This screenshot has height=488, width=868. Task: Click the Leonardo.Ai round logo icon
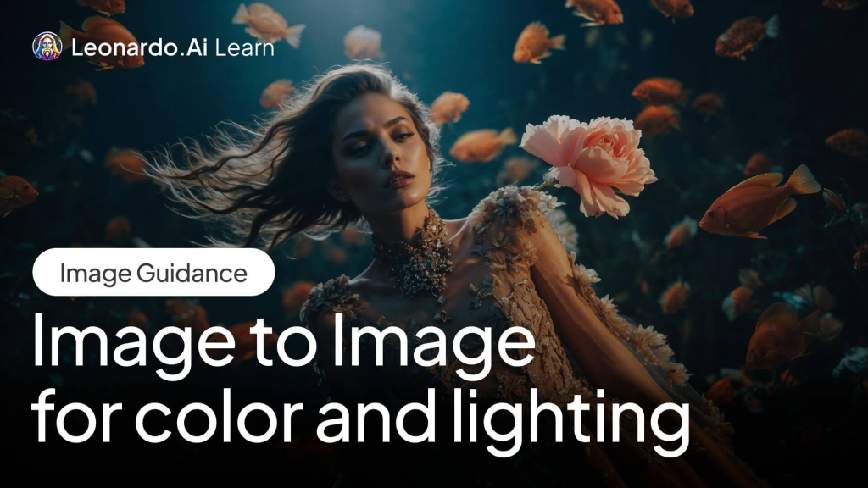click(x=47, y=47)
